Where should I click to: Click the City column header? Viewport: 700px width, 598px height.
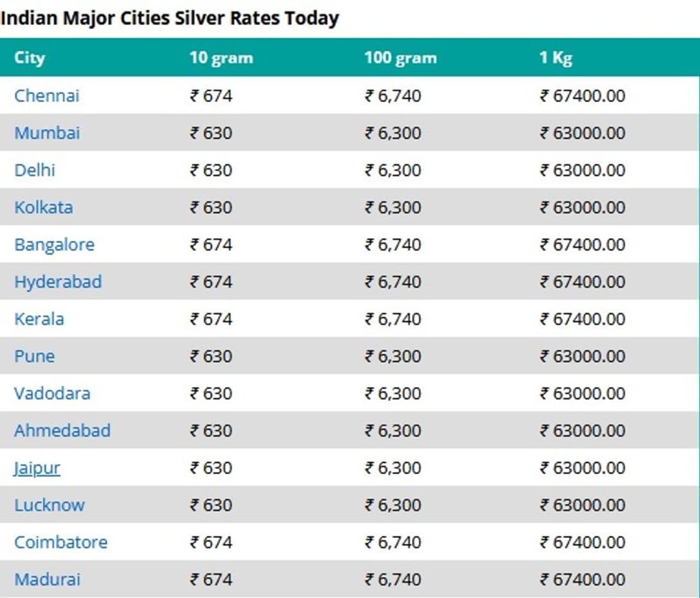[x=30, y=57]
